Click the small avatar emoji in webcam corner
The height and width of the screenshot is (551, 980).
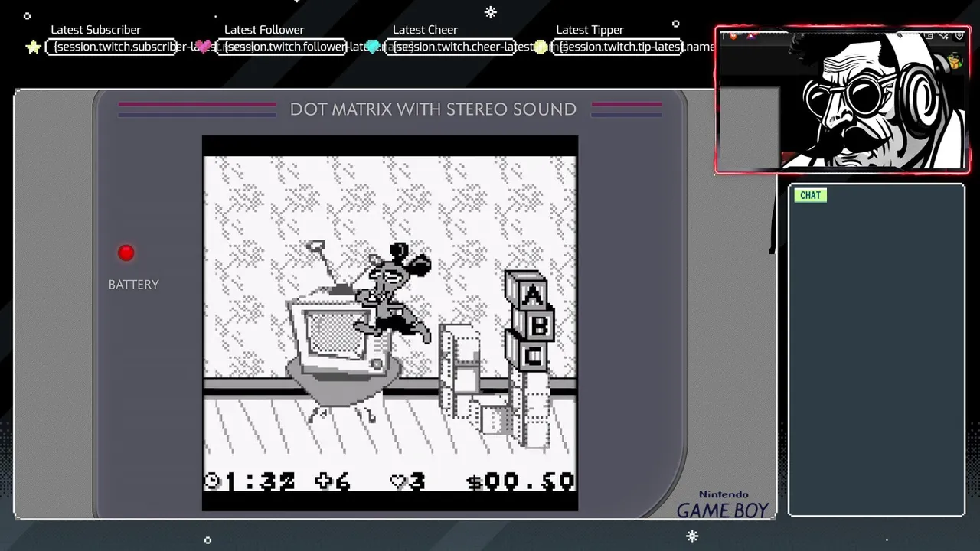(954, 61)
